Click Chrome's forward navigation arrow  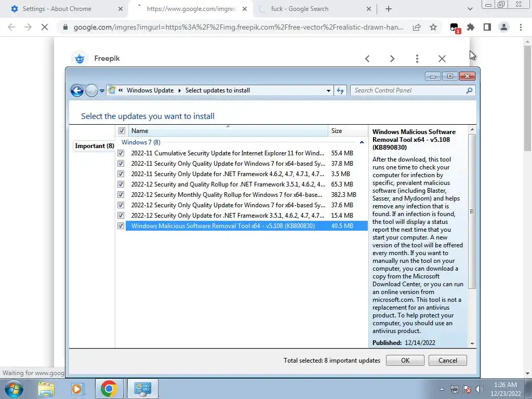pos(28,27)
